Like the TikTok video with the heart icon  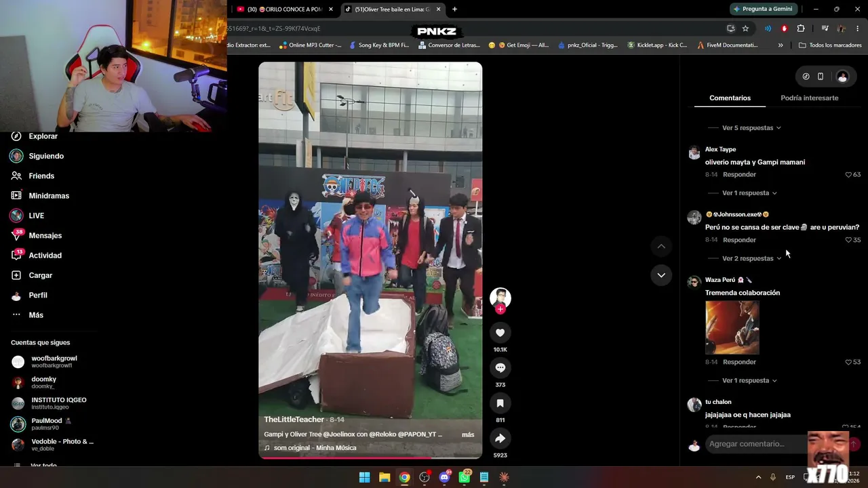tap(500, 333)
